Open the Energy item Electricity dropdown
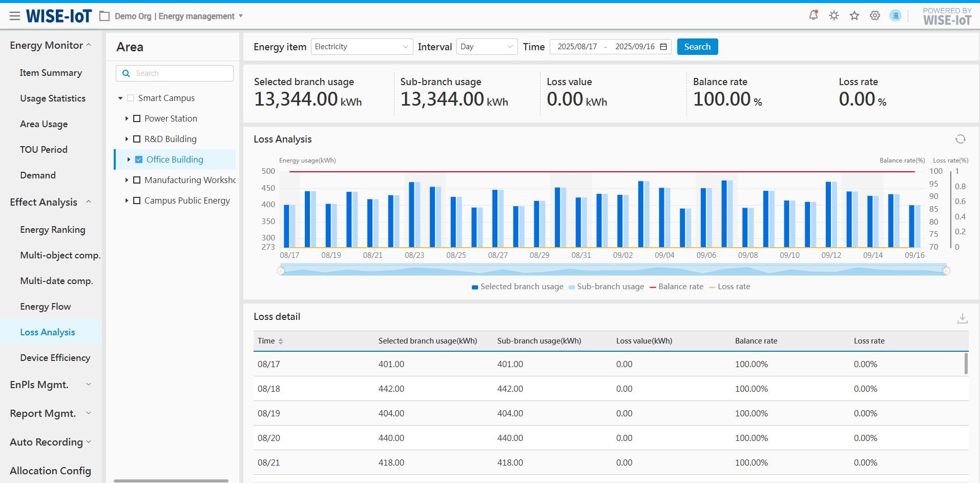This screenshot has width=980, height=483. coord(361,47)
